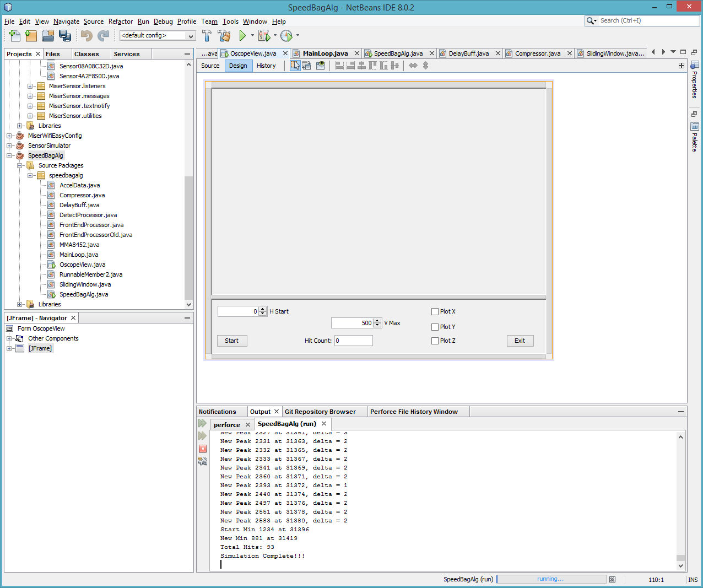Viewport: 703px width, 588px height.
Task: Expand MiserSensor.listeners package node
Action: coord(30,86)
